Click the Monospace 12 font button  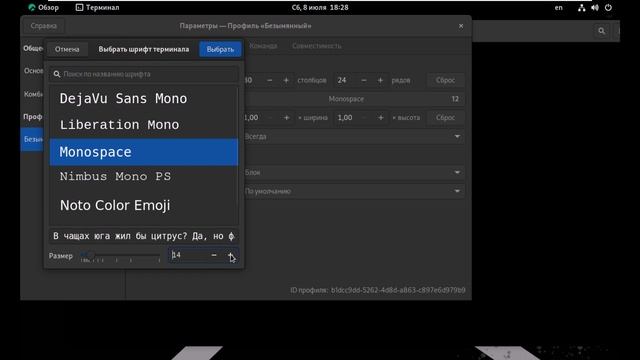[354, 99]
